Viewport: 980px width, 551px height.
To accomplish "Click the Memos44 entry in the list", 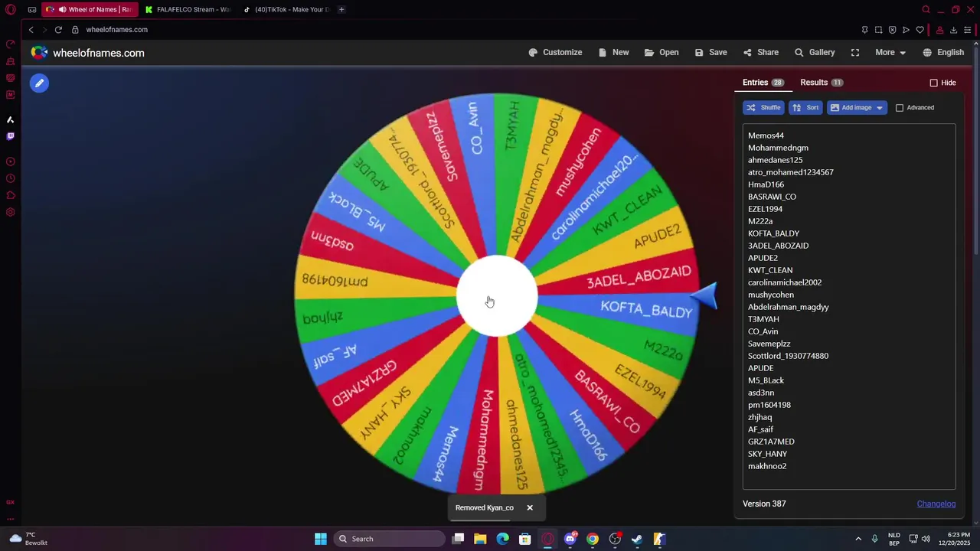I will tap(766, 135).
